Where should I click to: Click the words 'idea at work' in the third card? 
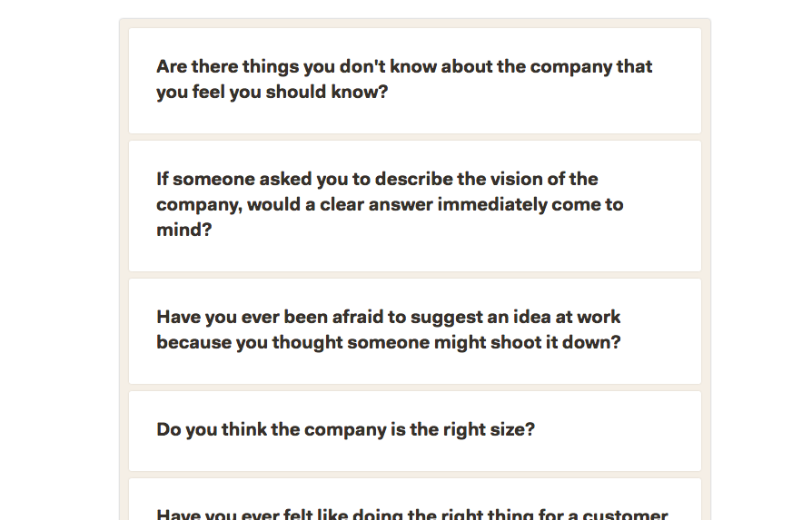click(567, 318)
